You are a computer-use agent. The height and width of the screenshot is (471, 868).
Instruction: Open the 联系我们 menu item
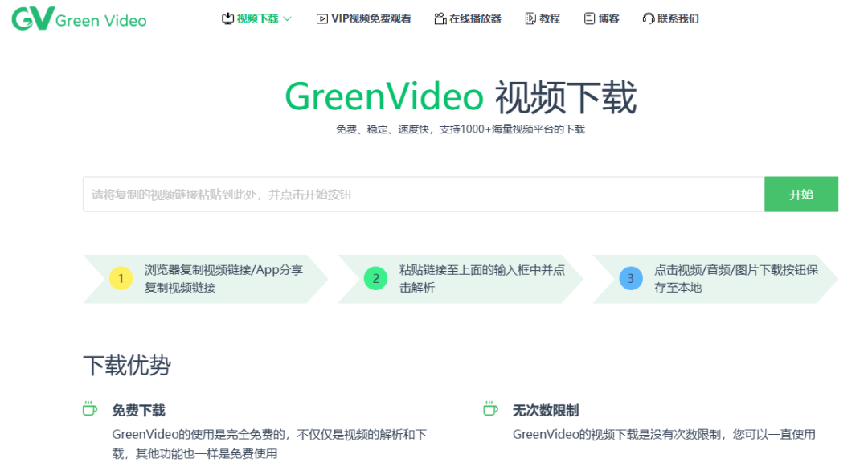click(x=678, y=18)
